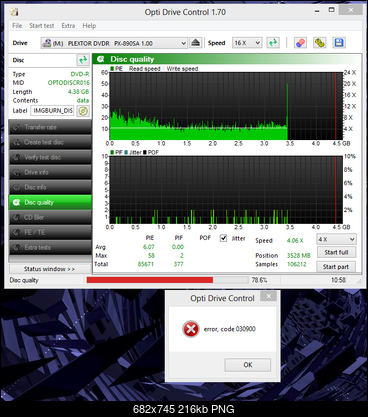Click the yellow options icon in the toolbar

coord(320,43)
